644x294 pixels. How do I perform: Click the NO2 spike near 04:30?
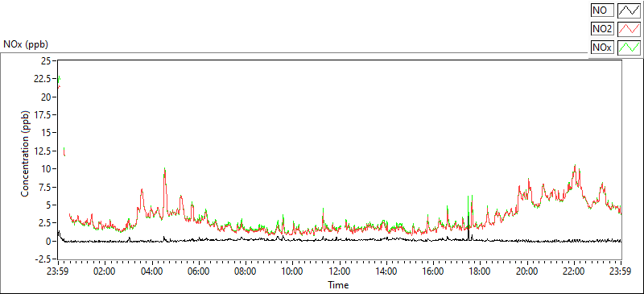(x=165, y=170)
